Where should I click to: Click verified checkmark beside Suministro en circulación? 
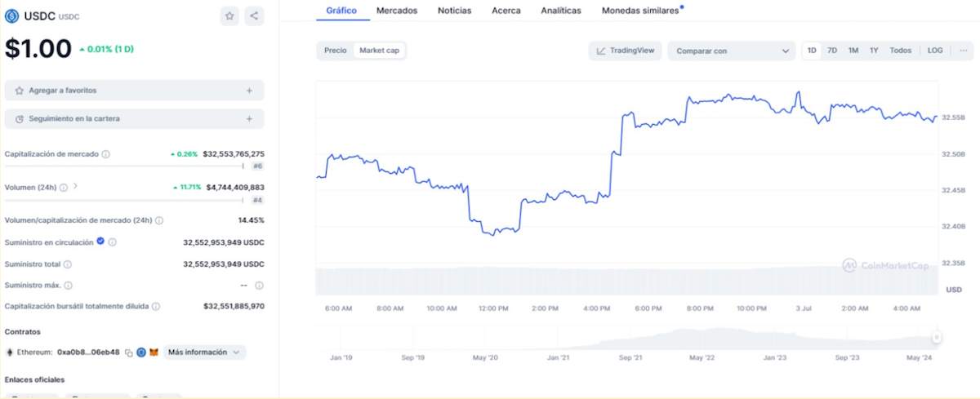tap(100, 242)
